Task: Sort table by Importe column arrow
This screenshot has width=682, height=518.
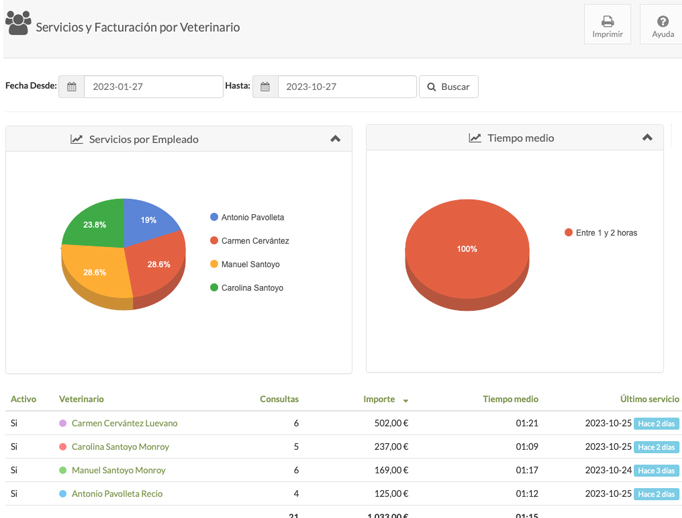Action: (x=405, y=400)
